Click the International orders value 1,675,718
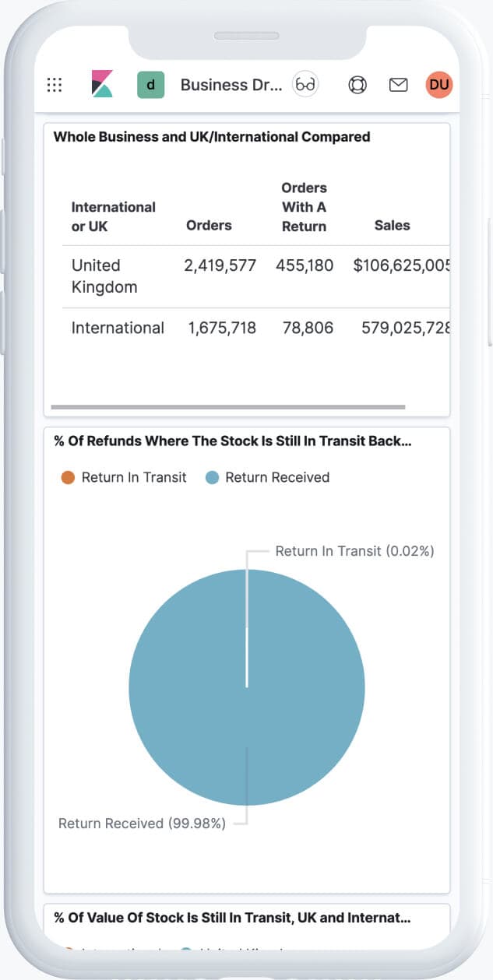 pyautogui.click(x=222, y=328)
